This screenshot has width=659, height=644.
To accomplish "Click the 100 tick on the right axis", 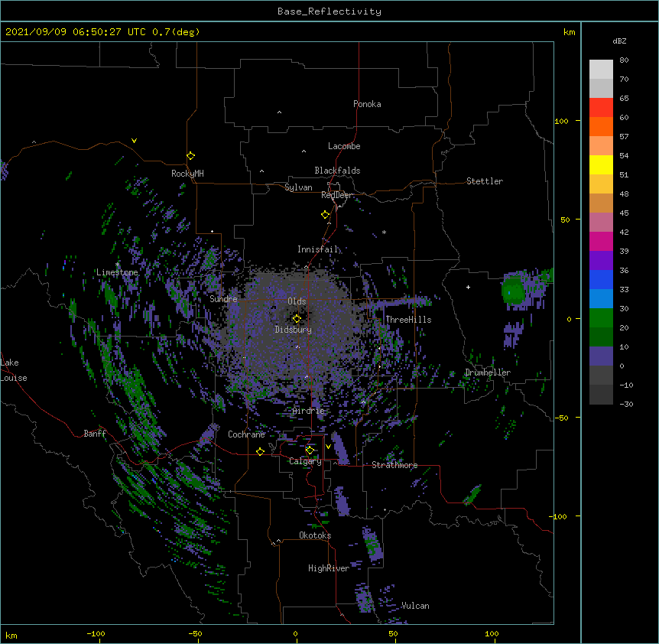I will 561,121.
